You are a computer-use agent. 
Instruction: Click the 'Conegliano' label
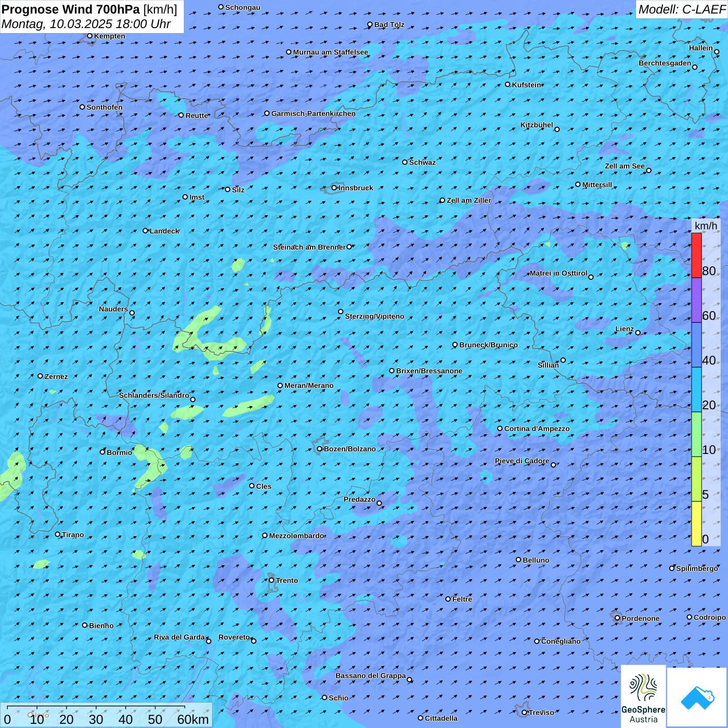coord(561,641)
